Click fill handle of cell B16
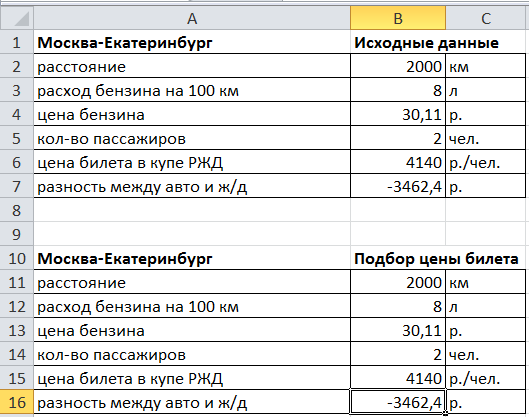 (445, 413)
